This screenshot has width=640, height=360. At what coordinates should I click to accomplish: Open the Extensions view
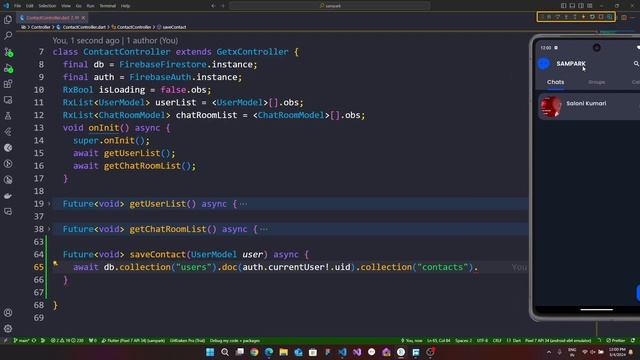coord(8,84)
